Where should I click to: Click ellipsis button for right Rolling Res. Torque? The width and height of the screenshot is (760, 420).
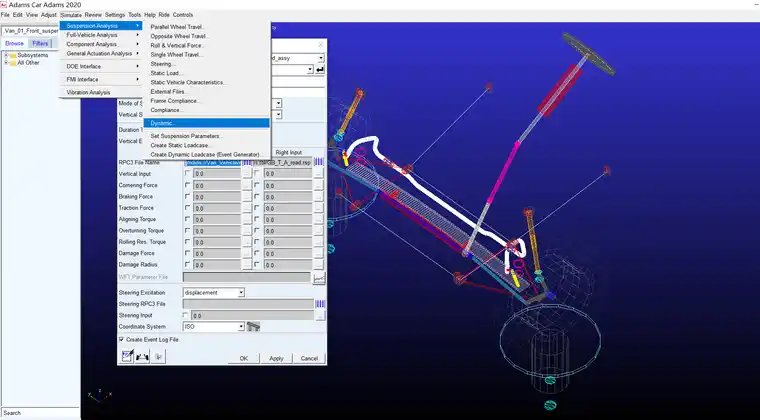(318, 242)
